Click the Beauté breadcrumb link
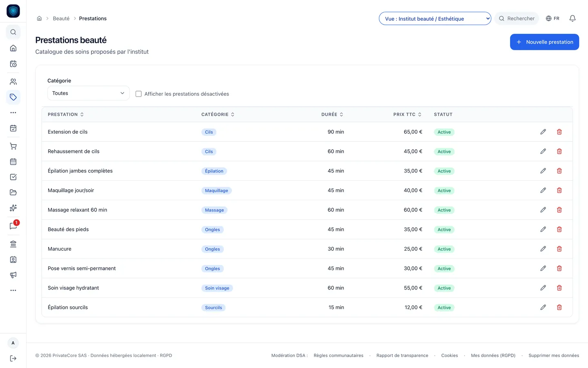588x368 pixels. pyautogui.click(x=61, y=18)
